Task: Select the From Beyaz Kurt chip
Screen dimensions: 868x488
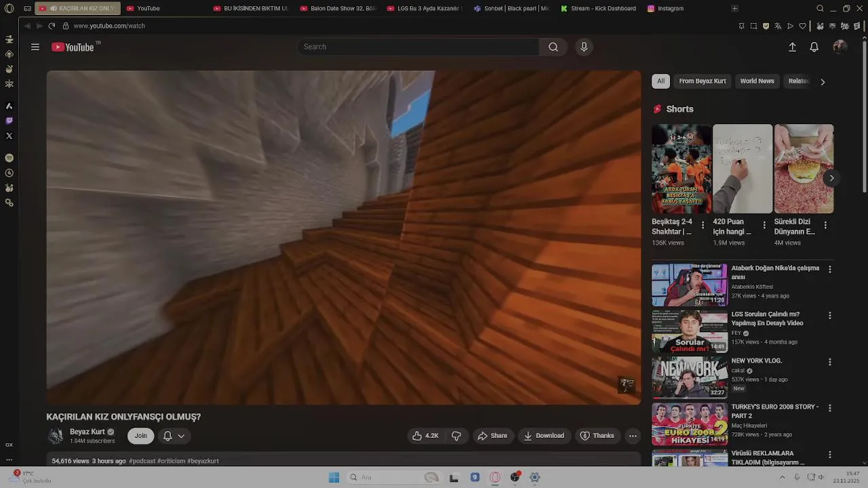Action: [x=703, y=81]
